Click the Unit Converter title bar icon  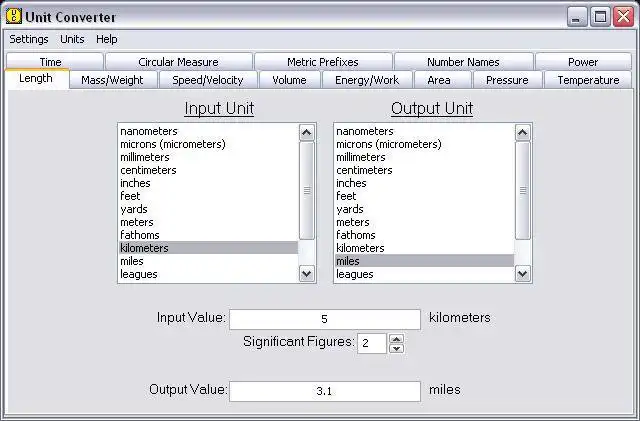coord(14,16)
